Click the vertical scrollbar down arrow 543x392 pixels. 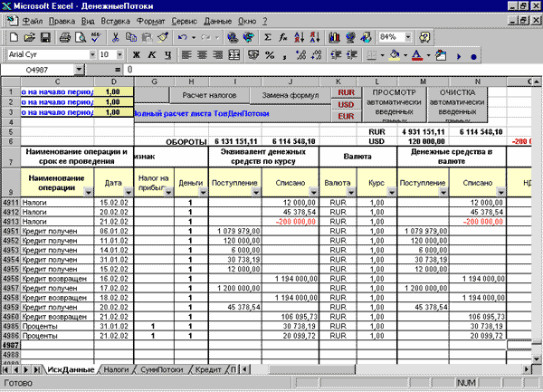pos(537,359)
